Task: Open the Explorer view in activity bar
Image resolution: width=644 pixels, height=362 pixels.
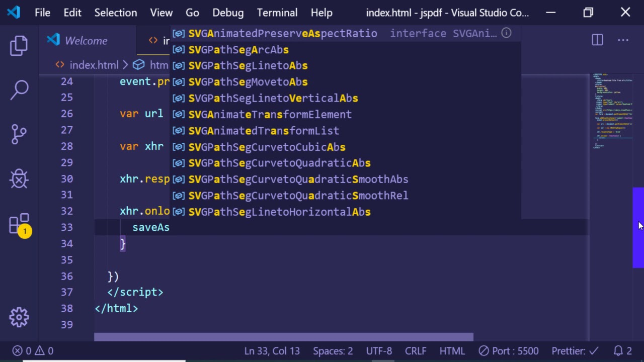Action: tap(19, 46)
